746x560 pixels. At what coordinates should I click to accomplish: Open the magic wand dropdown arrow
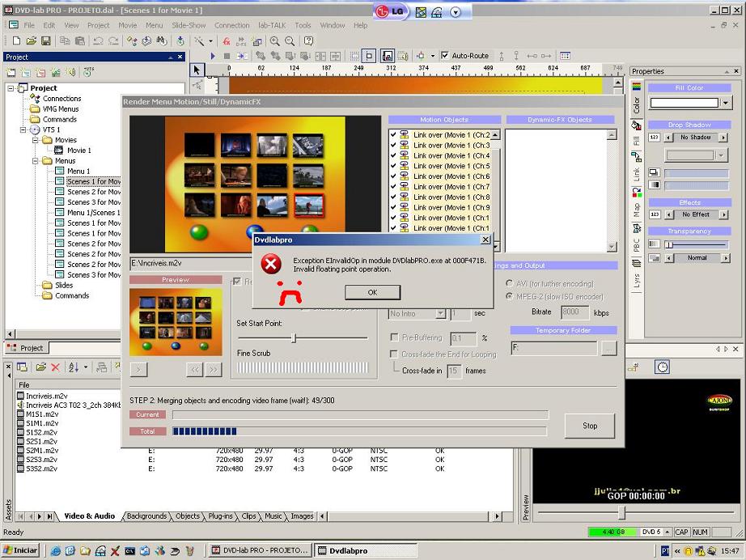point(210,41)
